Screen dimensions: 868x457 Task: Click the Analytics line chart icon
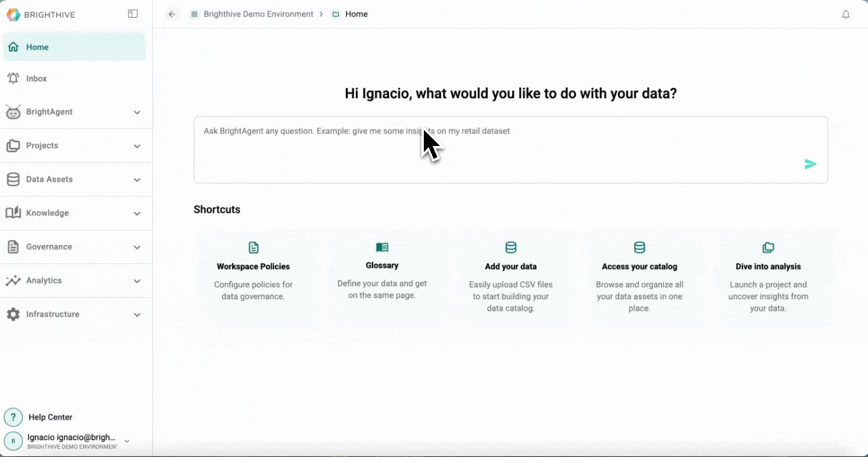click(13, 281)
